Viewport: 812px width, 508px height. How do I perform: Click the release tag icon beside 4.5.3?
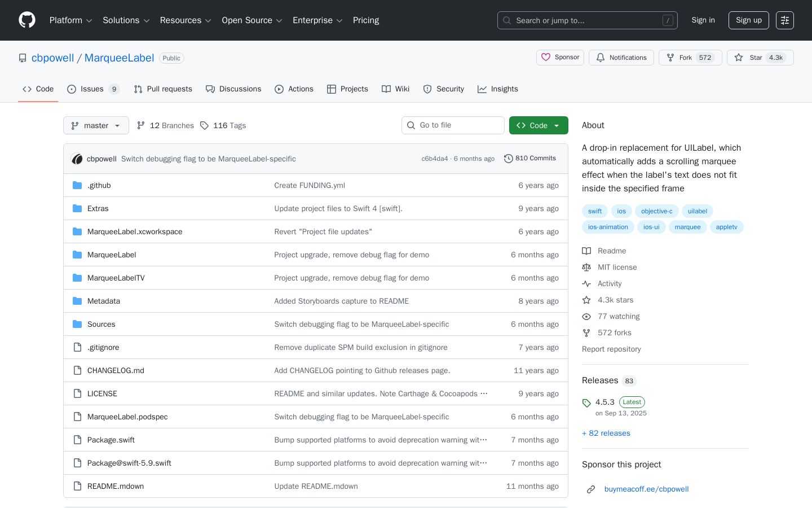click(586, 403)
